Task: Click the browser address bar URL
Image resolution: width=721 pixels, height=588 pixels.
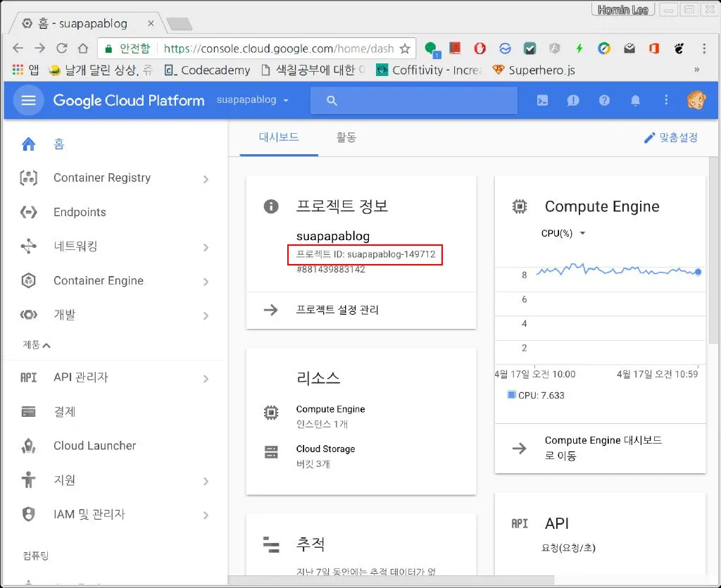Action: (278, 49)
